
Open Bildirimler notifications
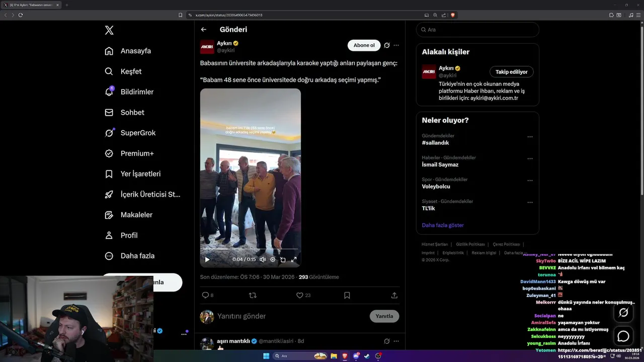click(129, 92)
